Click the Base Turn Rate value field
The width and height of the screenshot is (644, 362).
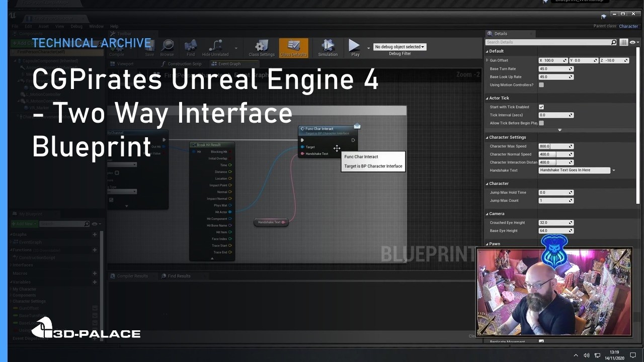pos(556,69)
